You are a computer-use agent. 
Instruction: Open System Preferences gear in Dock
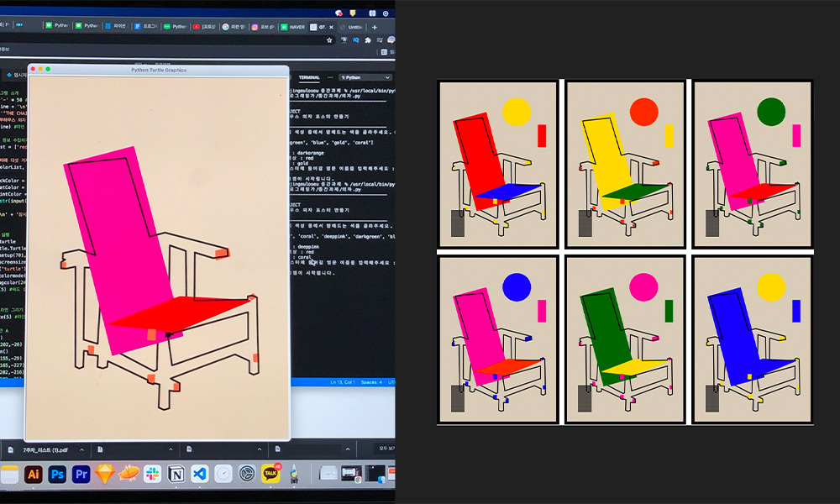coord(248,474)
